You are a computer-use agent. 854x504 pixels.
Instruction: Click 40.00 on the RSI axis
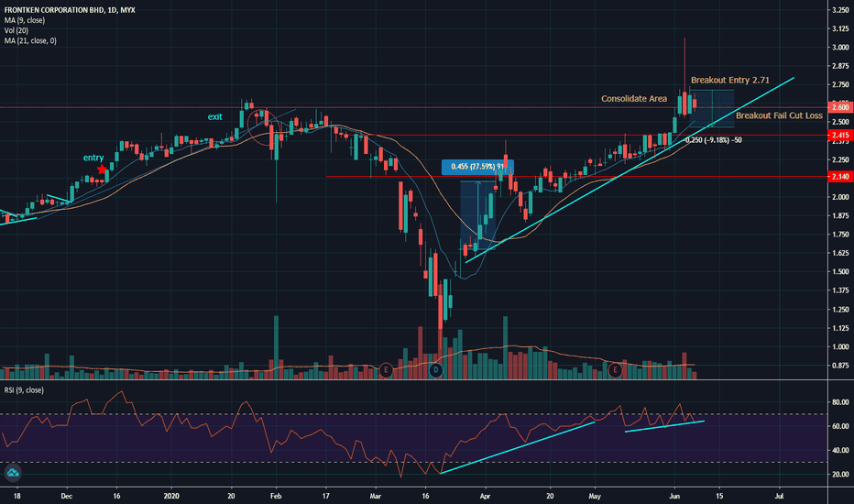(x=840, y=450)
